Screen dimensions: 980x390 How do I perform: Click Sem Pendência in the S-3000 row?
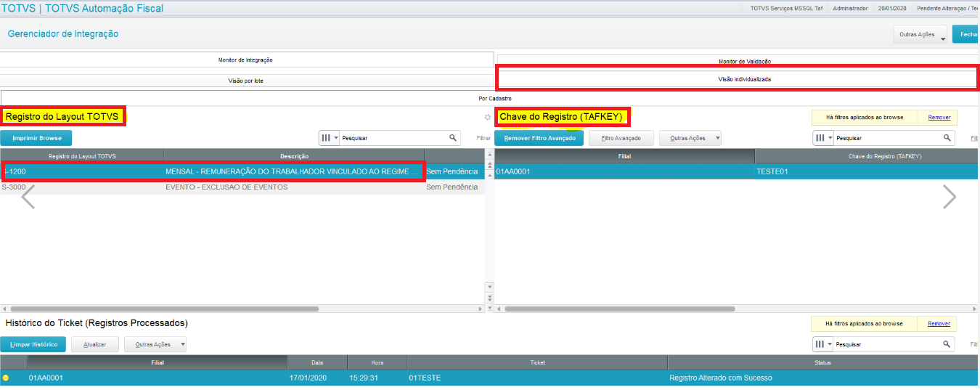(x=452, y=187)
